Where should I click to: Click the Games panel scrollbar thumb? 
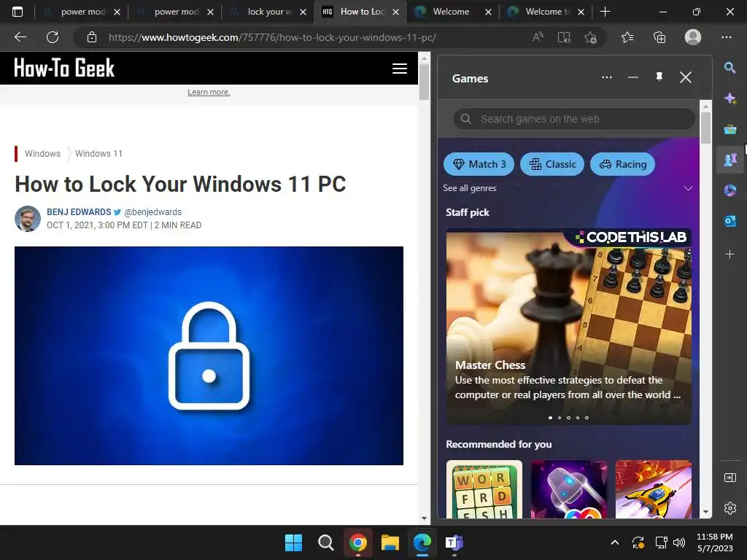pyautogui.click(x=705, y=128)
